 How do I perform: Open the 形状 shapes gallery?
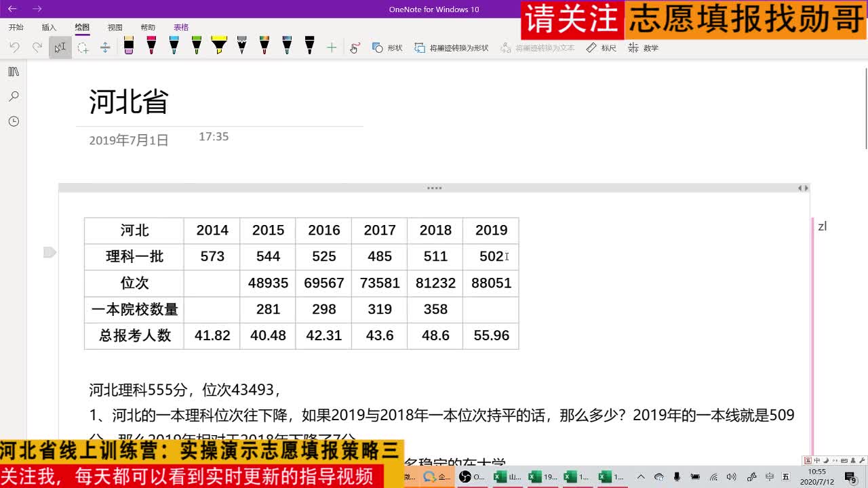point(387,48)
